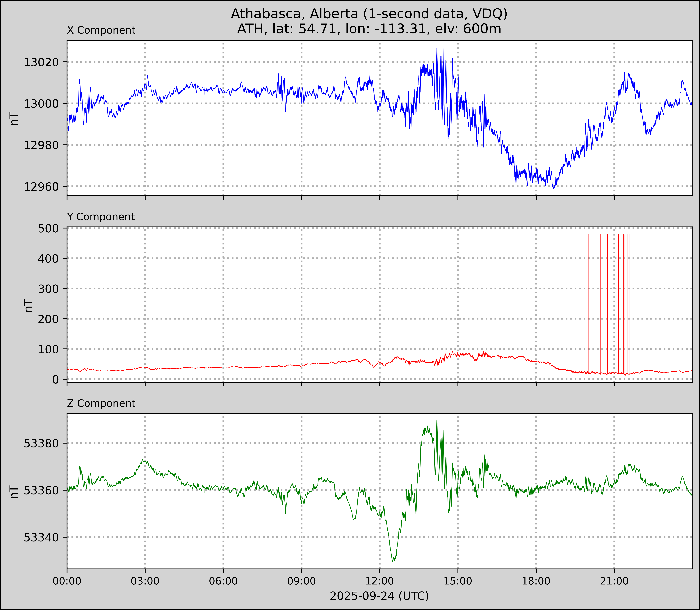Click the 06:00 time axis label
Image resolution: width=700 pixels, height=610 pixels.
pyautogui.click(x=223, y=581)
